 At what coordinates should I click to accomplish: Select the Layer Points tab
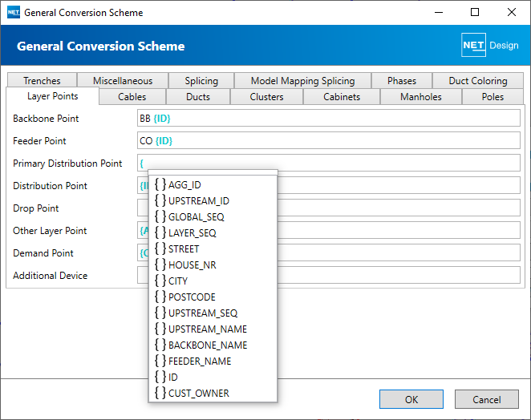(x=52, y=96)
